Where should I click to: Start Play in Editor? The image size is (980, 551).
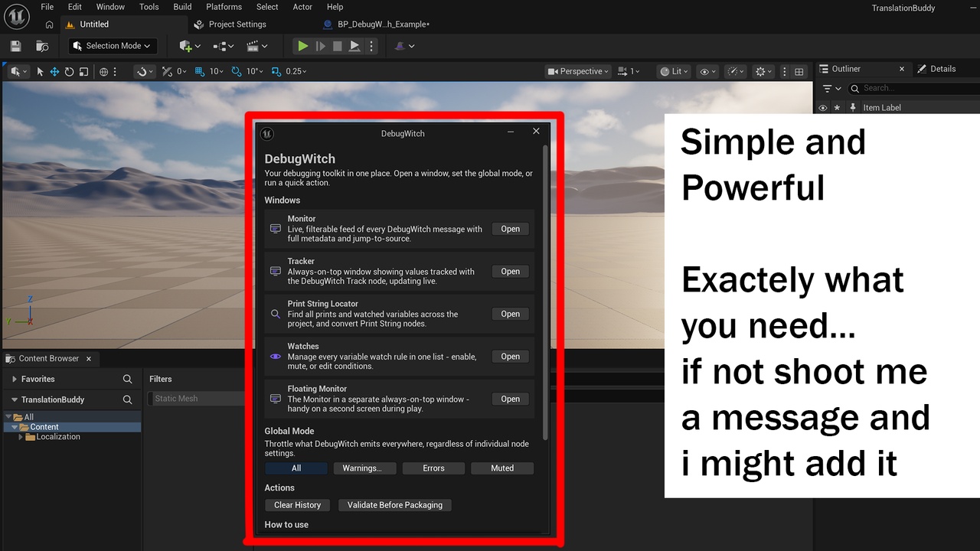coord(303,46)
